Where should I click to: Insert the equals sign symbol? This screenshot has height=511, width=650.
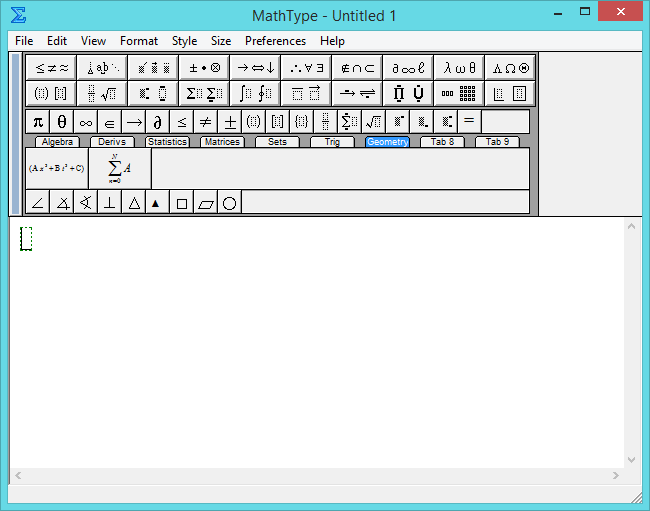470,122
